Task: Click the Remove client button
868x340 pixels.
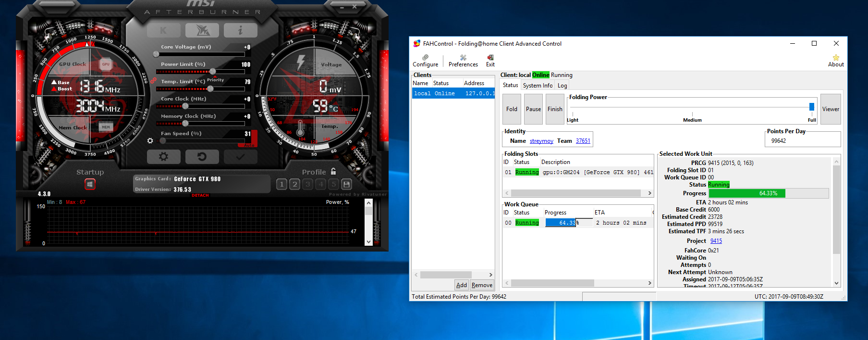Action: 482,285
